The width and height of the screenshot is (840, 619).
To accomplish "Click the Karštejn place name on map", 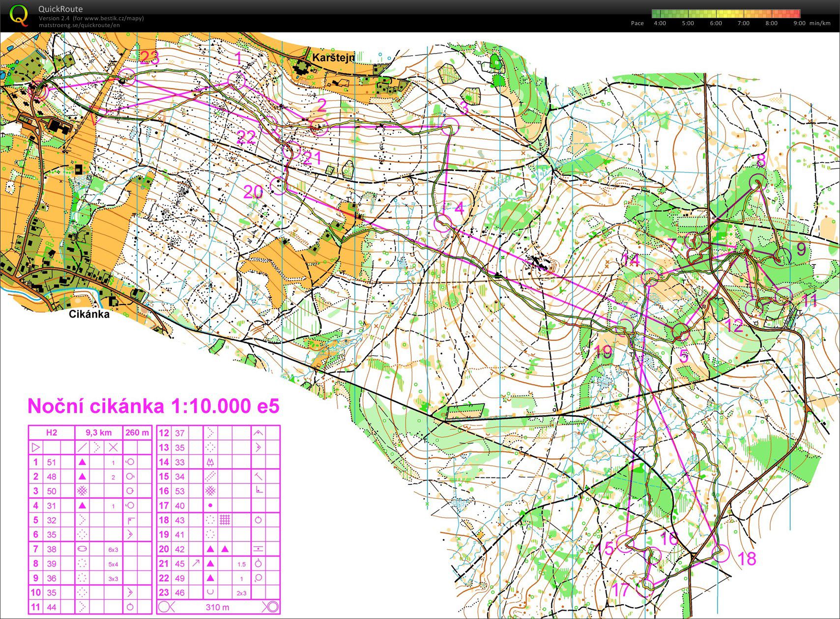I will (333, 58).
